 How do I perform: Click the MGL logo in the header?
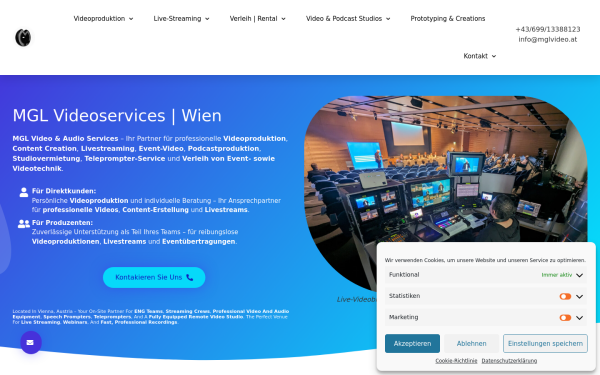23,38
